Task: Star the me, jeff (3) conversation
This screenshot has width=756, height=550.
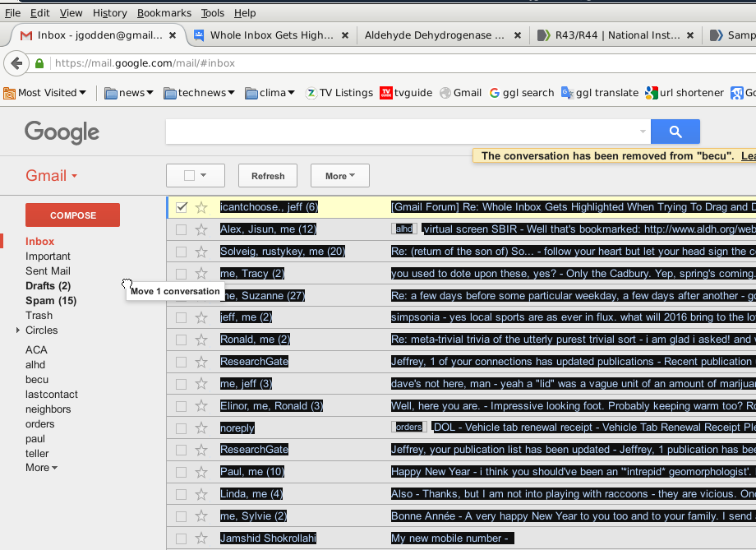Action: [201, 384]
